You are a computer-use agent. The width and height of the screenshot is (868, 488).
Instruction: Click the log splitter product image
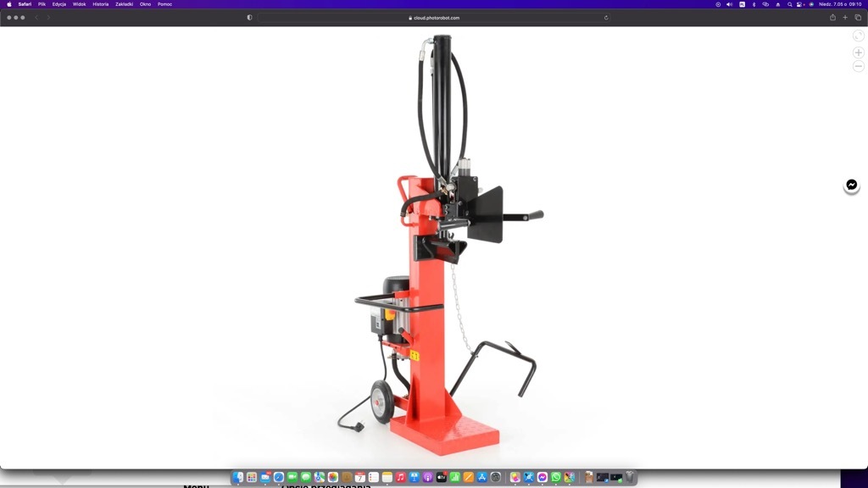pos(441,245)
